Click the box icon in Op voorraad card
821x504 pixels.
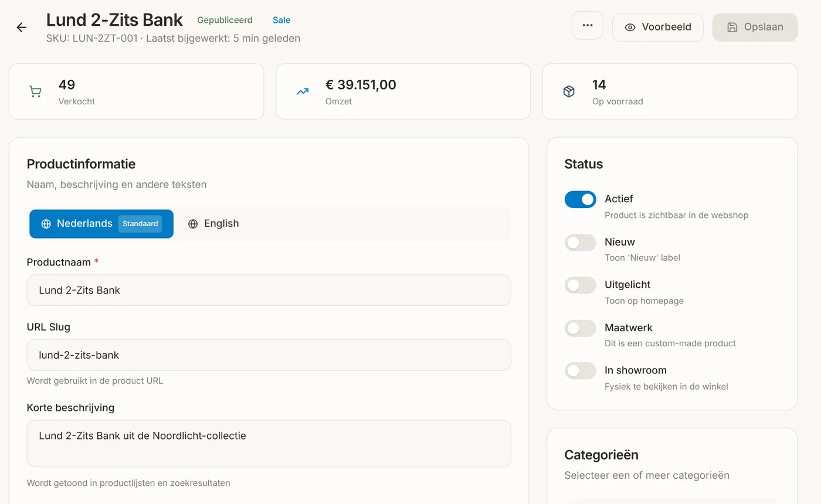(569, 91)
